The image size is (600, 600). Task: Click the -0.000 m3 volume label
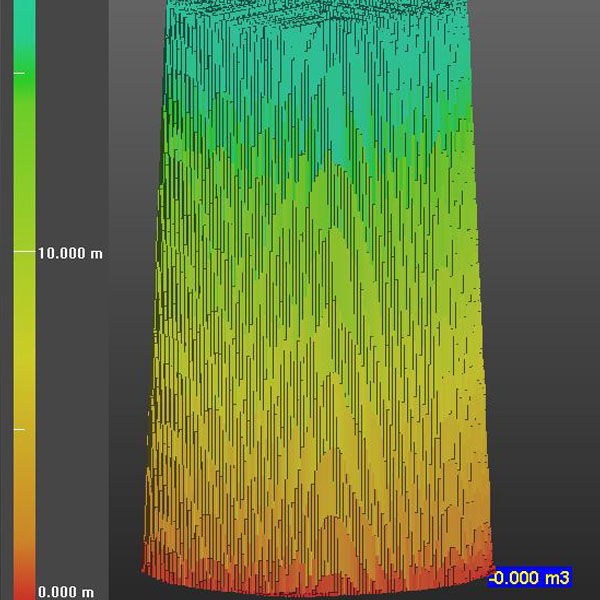530,579
